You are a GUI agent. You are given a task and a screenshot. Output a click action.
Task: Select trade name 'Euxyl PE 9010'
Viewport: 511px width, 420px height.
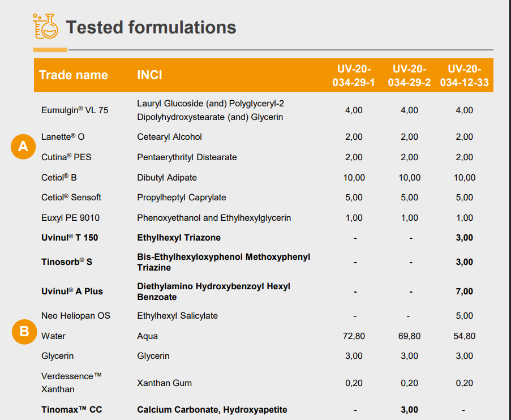[70, 217]
